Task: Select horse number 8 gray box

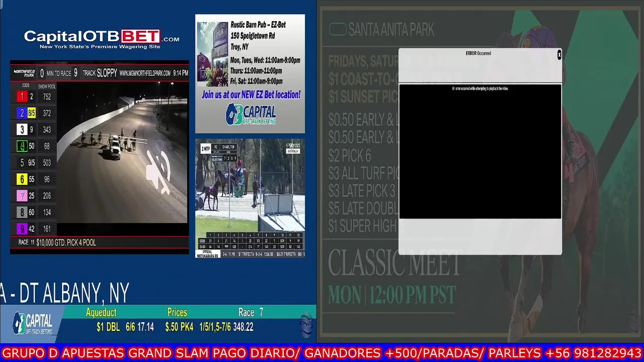Action: tap(22, 212)
